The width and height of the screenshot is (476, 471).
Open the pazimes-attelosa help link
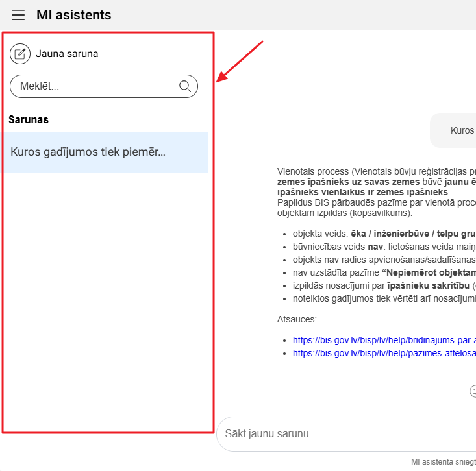pyautogui.click(x=384, y=353)
